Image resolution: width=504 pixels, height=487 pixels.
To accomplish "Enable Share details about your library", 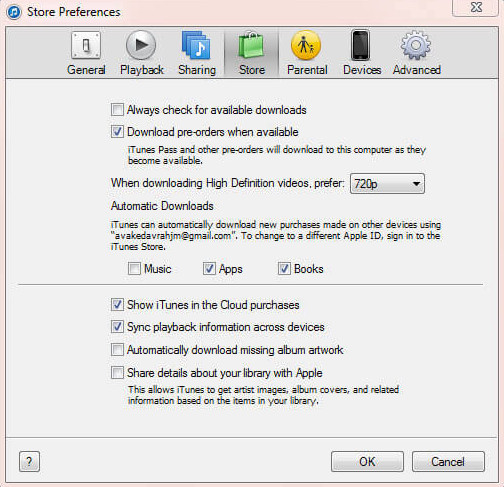I will (117, 372).
